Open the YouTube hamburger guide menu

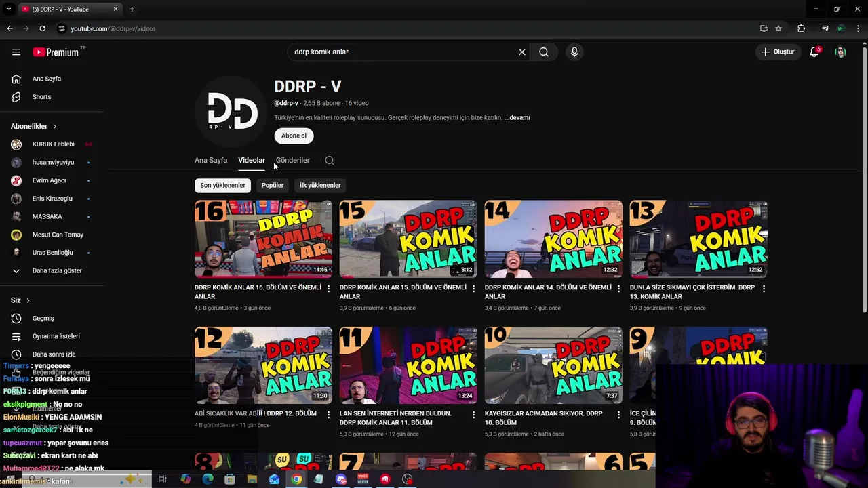16,52
